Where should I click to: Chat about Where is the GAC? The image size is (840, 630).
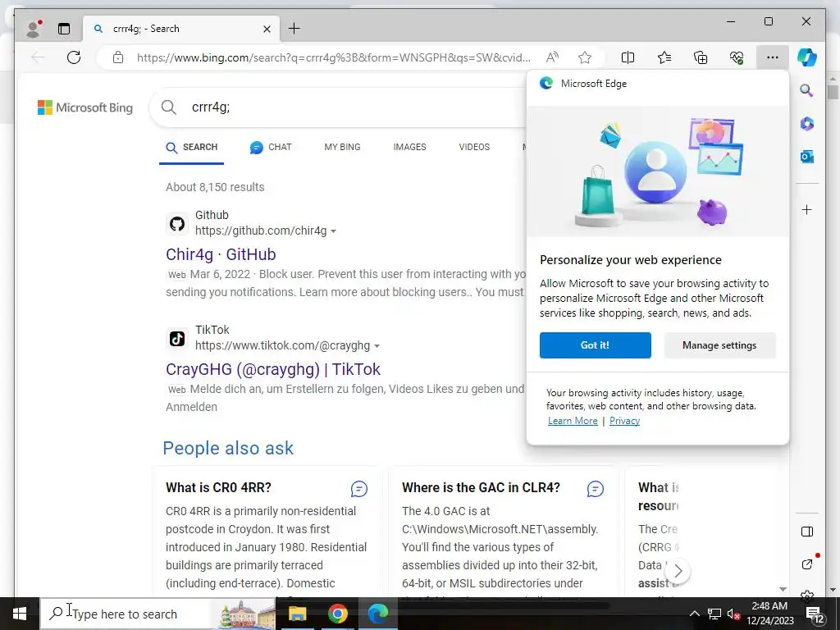596,489
